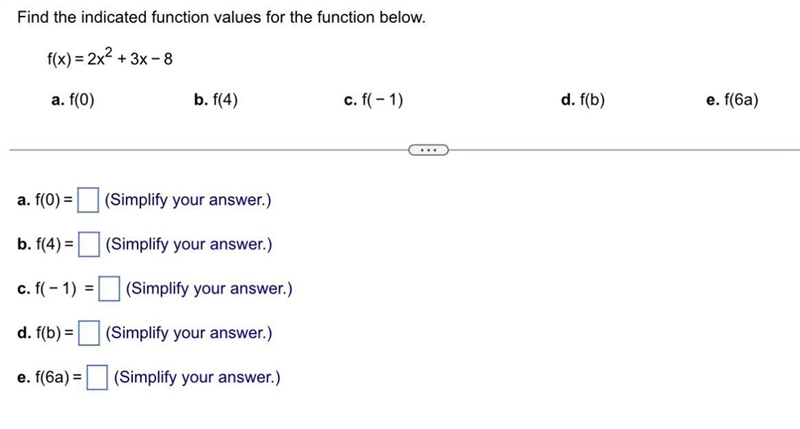Click the 'Find the indicated function values' instruction text
The width and height of the screenshot is (800, 429).
(221, 17)
